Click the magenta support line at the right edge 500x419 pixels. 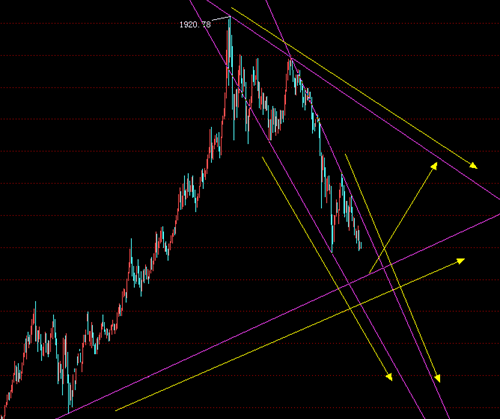point(497,215)
